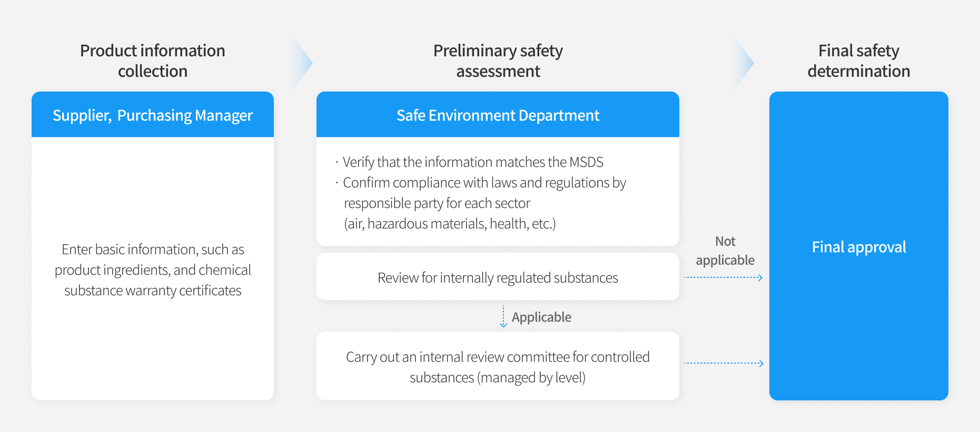Click the Enter basic information description text
Image resolution: width=980 pixels, height=432 pixels.
[x=153, y=269]
